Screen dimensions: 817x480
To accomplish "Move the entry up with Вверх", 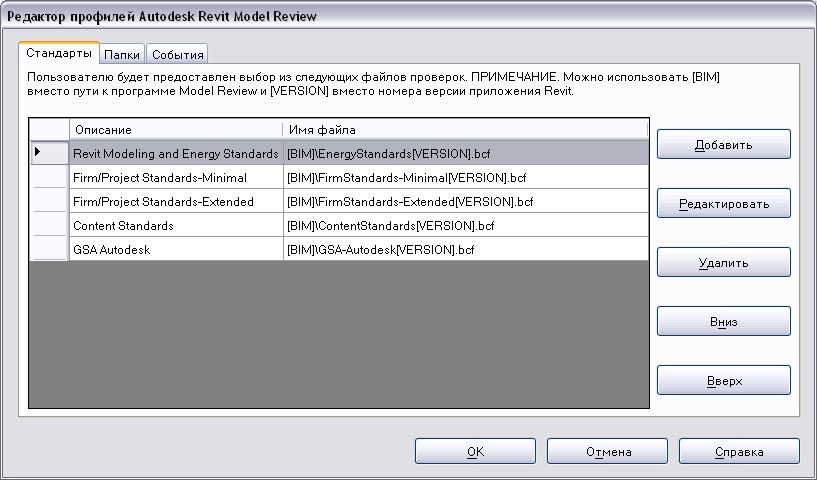I will click(x=723, y=380).
